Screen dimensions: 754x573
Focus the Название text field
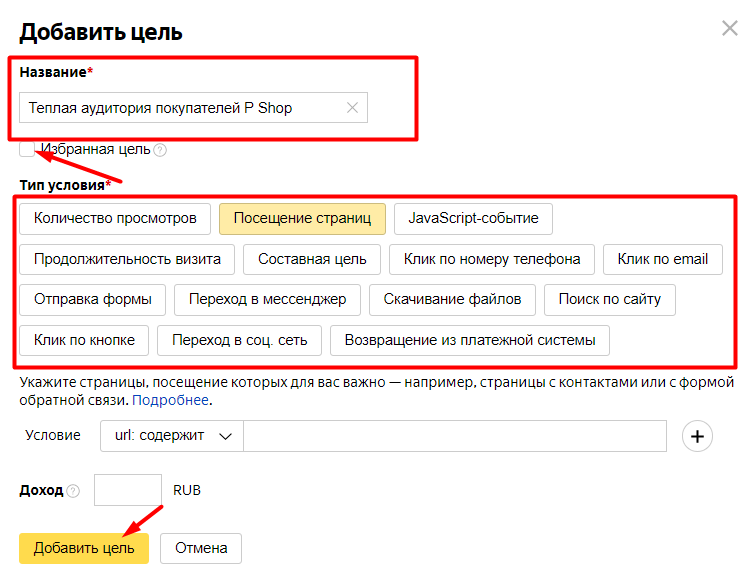193,108
